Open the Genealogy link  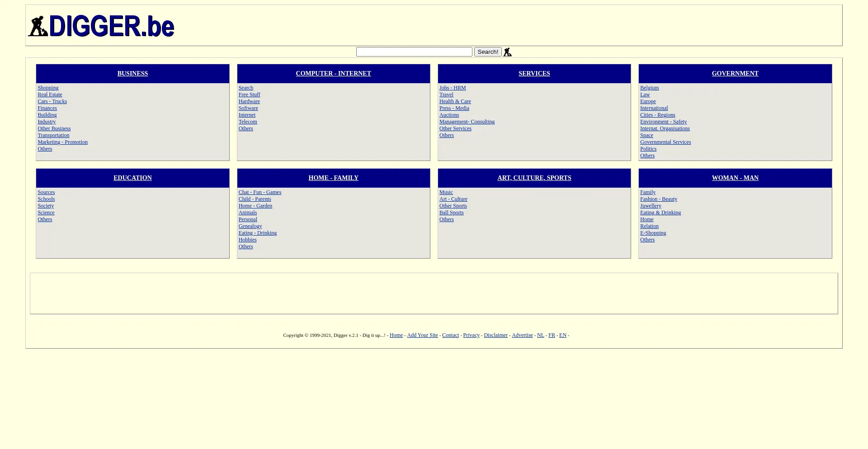250,226
